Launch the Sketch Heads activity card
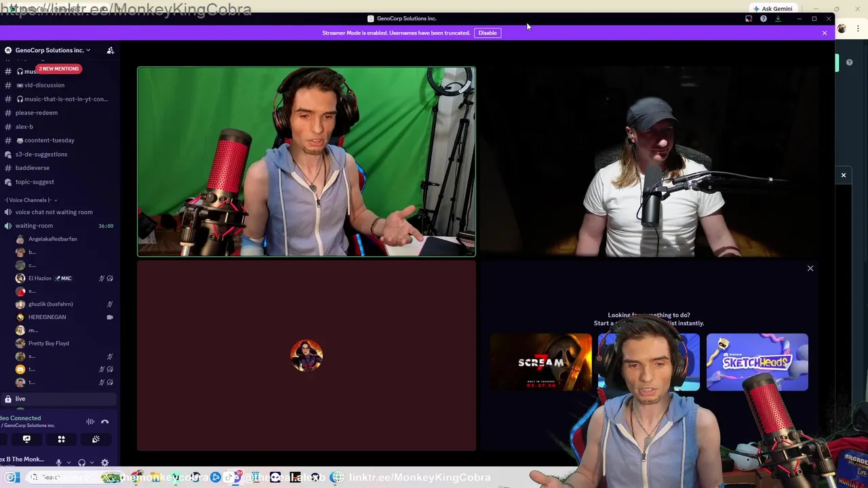This screenshot has height=488, width=868. coord(757,362)
